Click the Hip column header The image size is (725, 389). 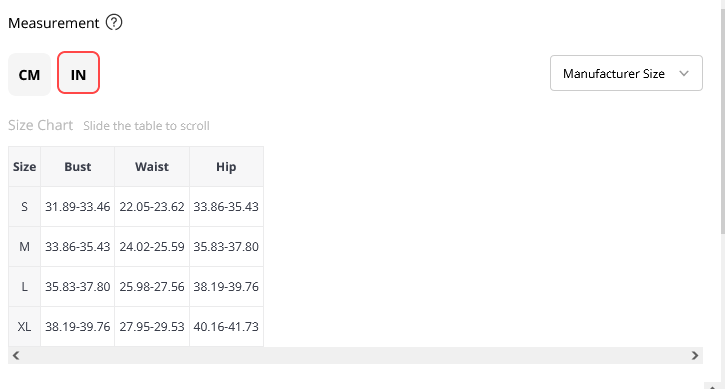click(226, 167)
